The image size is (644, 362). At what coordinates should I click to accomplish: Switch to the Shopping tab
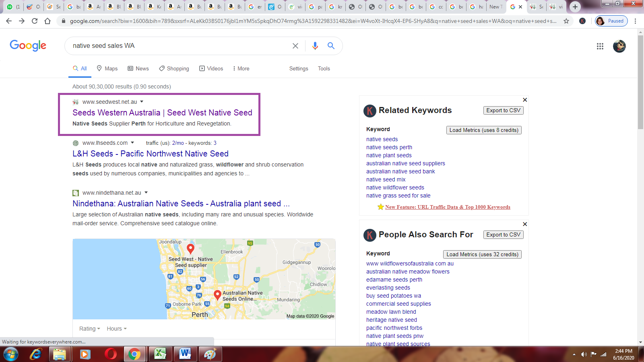[x=174, y=68]
